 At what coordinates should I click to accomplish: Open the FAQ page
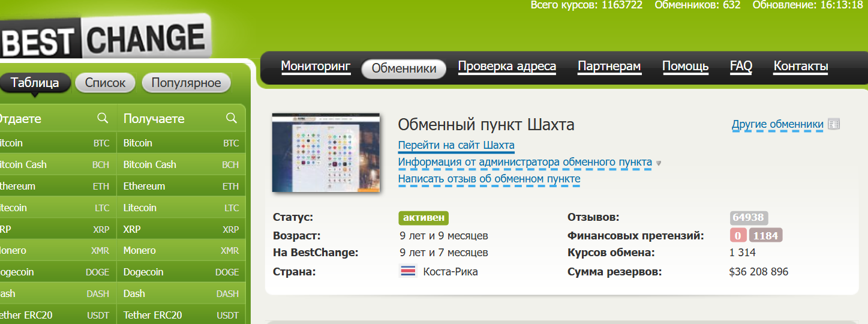pyautogui.click(x=741, y=67)
